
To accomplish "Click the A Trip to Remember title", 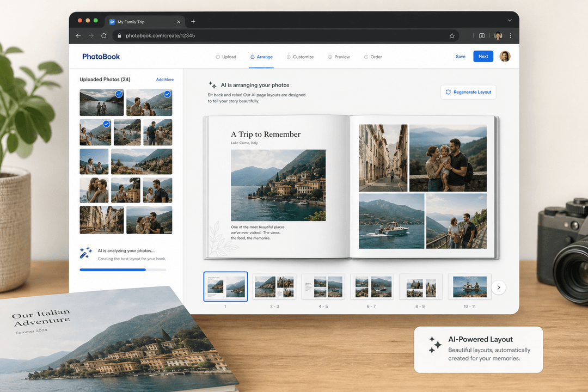I will [266, 134].
